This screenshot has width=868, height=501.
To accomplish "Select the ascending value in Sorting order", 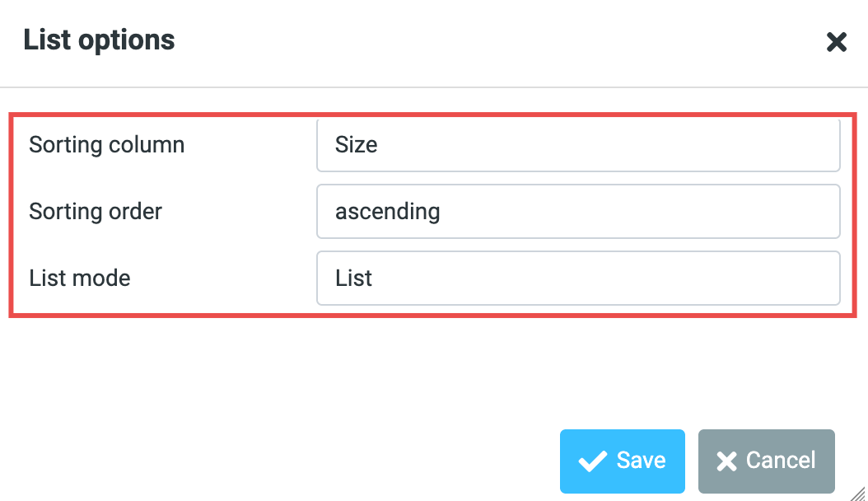I will pos(387,212).
